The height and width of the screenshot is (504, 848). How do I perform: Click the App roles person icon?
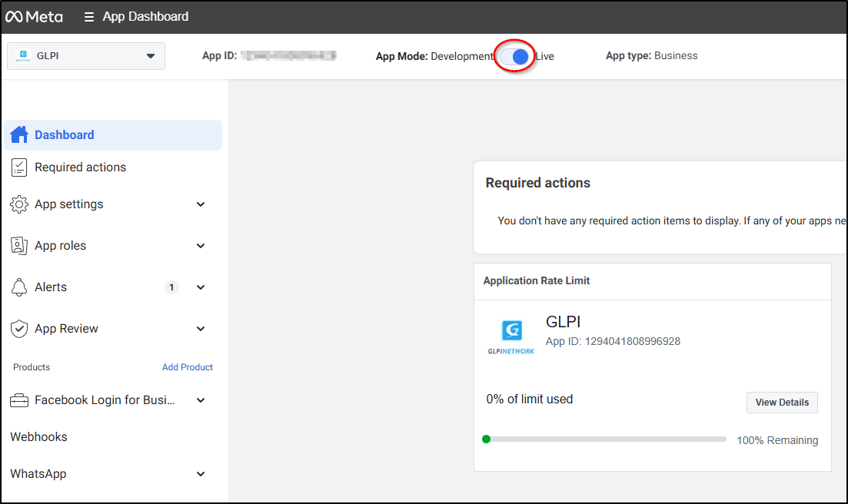click(x=19, y=246)
